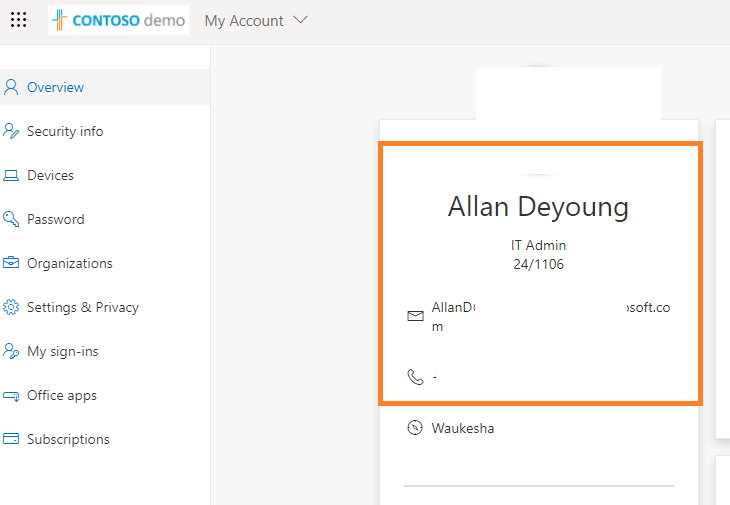Click the phone handset icon
730x505 pixels.
[415, 377]
